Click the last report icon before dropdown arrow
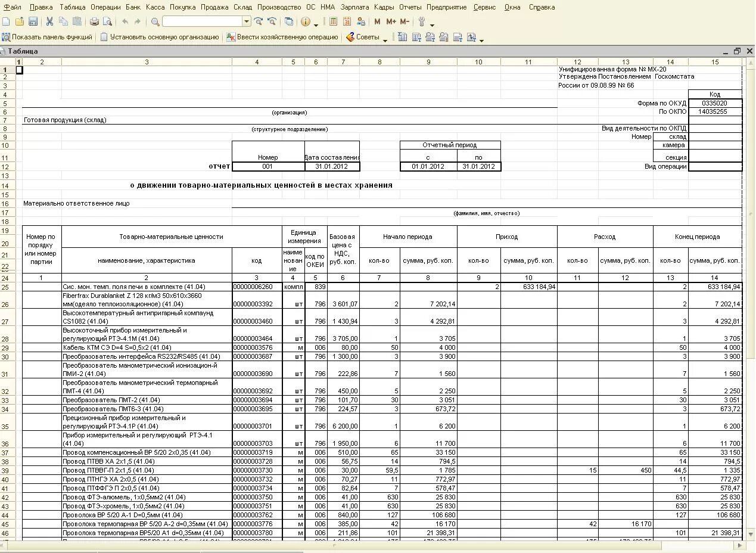This screenshot has width=756, height=553. click(x=471, y=37)
